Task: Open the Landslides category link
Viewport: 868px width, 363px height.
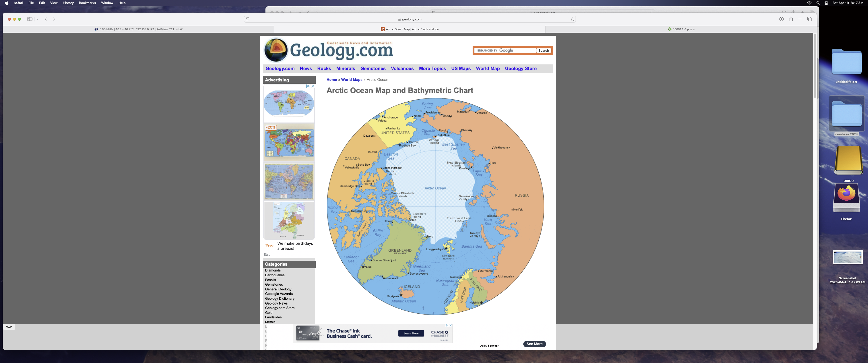Action: [x=273, y=317]
